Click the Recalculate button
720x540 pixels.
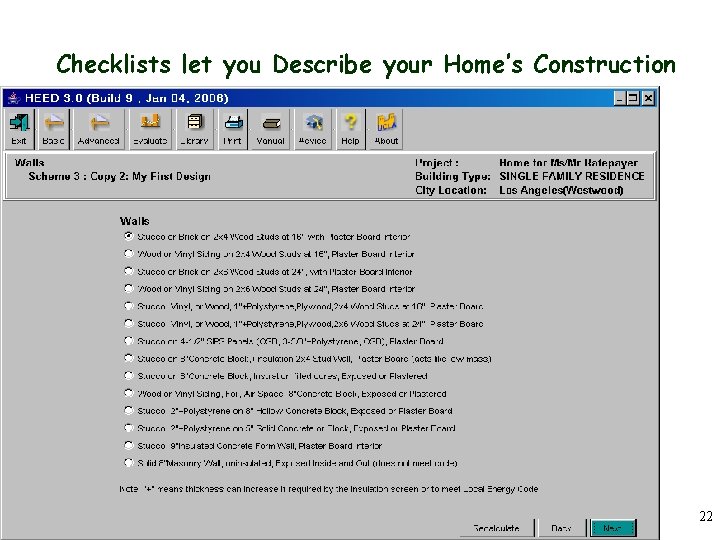[x=496, y=529]
